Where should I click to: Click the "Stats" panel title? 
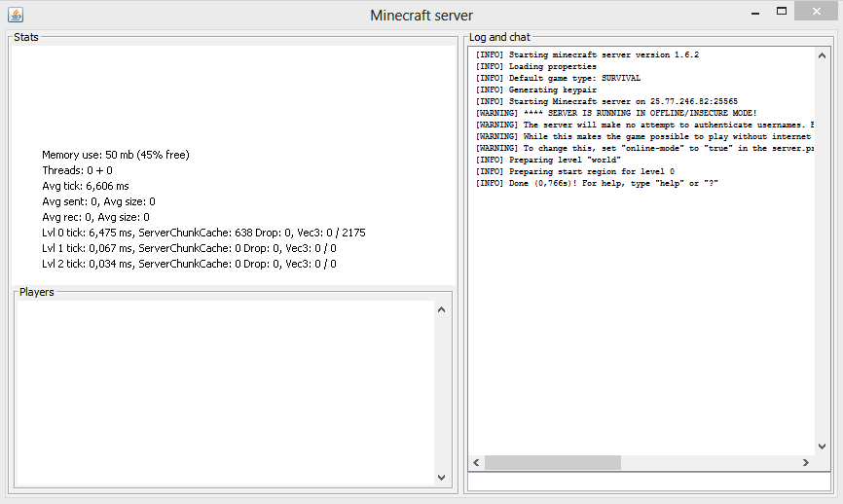[x=26, y=37]
